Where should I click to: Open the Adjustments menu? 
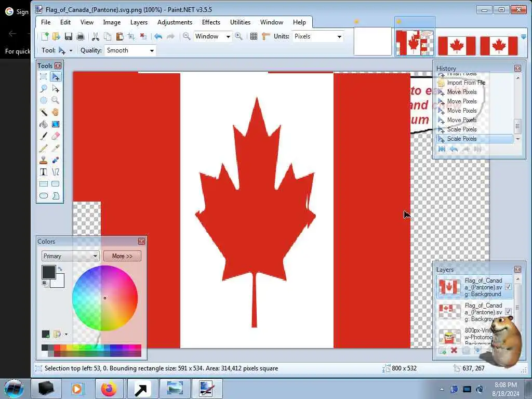(x=175, y=22)
